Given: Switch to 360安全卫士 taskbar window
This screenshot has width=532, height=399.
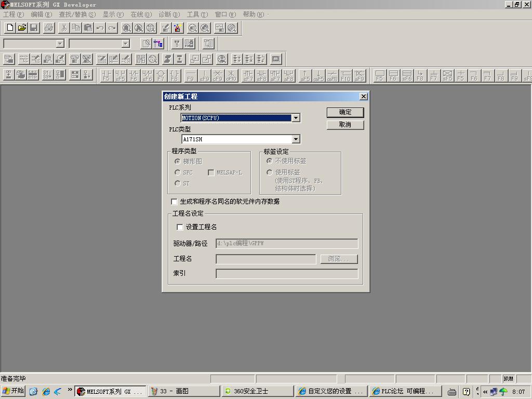Looking at the screenshot, I should coord(257,391).
